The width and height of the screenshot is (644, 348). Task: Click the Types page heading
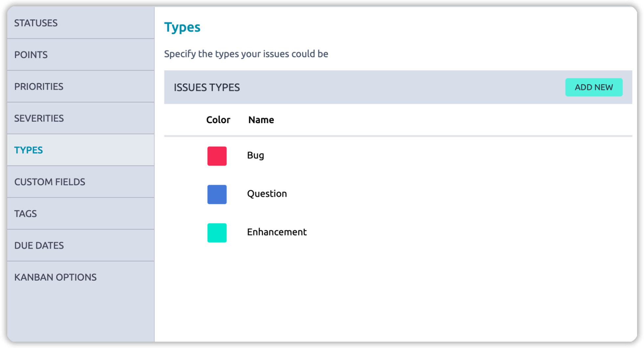(x=182, y=27)
